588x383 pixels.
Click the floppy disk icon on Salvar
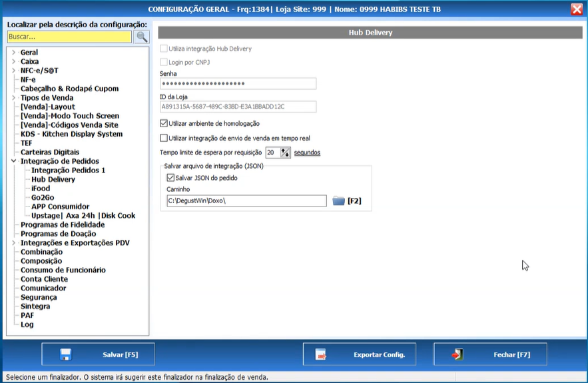66,354
